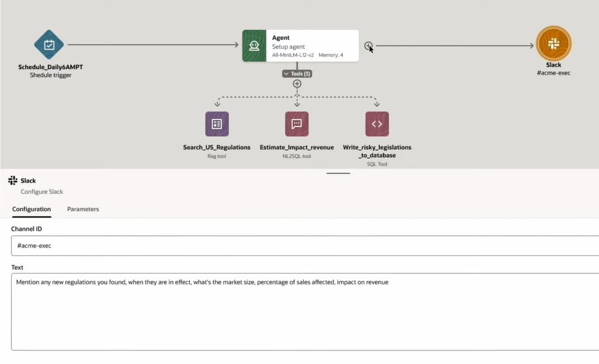This screenshot has width=599, height=364.
Task: Click the '#acme-exec' label under Slack node
Action: tap(554, 73)
